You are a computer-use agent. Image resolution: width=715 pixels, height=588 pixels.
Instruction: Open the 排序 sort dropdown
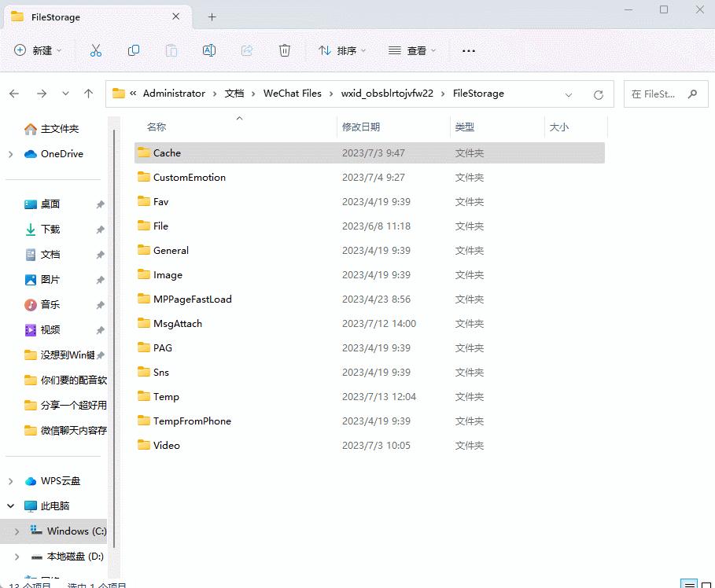(x=342, y=50)
